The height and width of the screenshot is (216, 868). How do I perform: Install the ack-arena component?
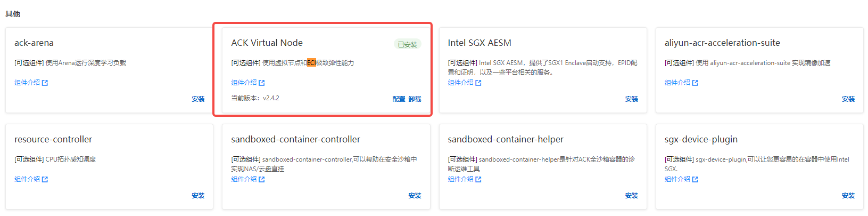pos(198,99)
